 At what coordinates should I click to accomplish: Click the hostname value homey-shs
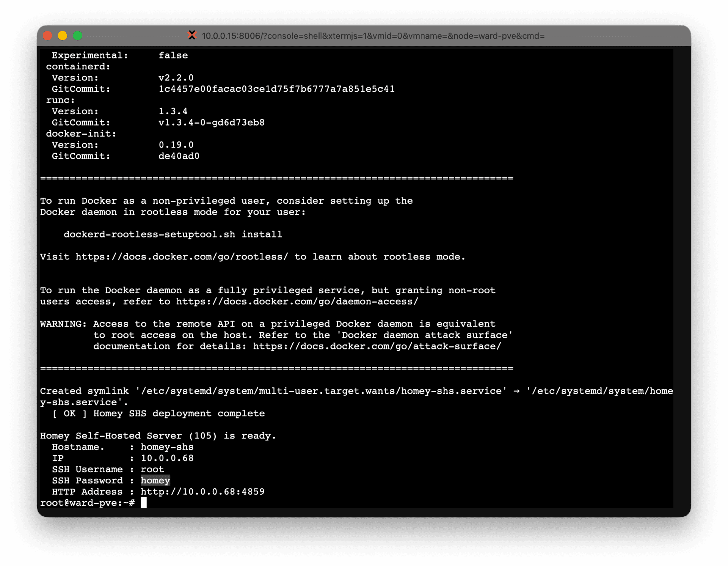click(x=167, y=447)
